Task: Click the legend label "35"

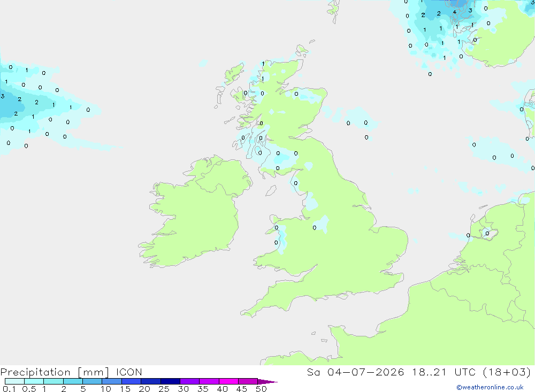Action: (203, 389)
